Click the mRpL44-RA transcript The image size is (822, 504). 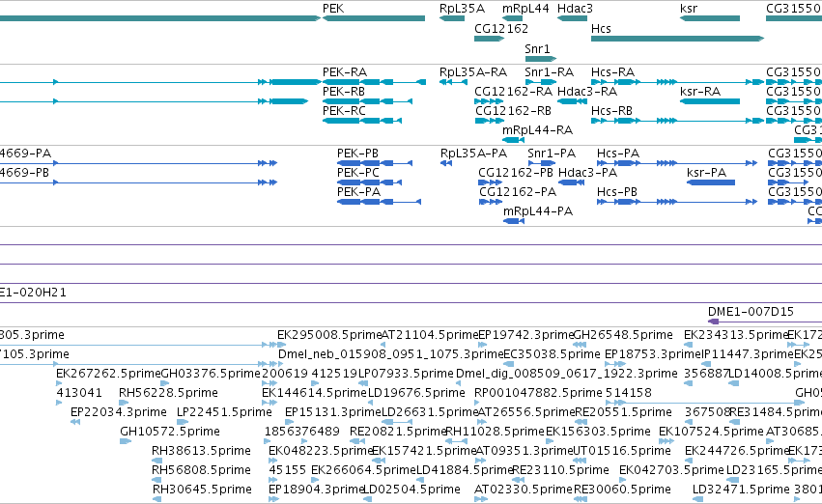(x=513, y=140)
